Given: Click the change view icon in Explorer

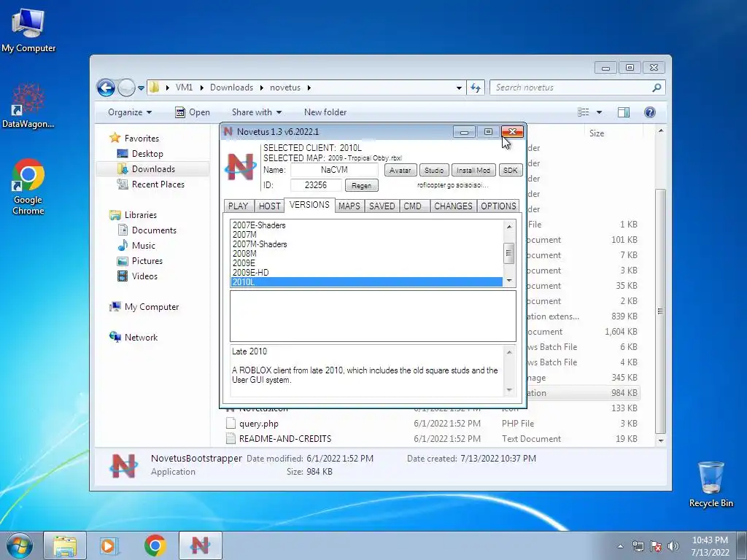Looking at the screenshot, I should (583, 112).
